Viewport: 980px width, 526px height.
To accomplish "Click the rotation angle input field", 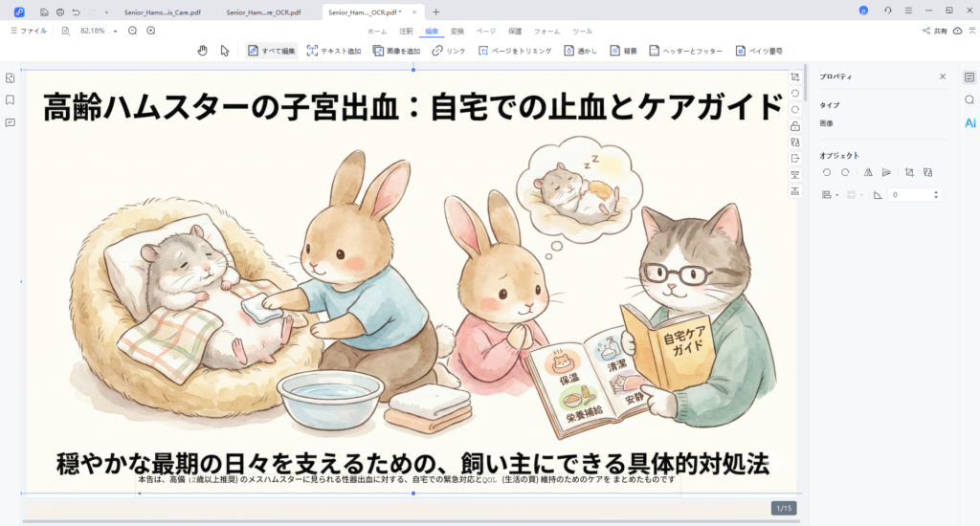I will (909, 195).
